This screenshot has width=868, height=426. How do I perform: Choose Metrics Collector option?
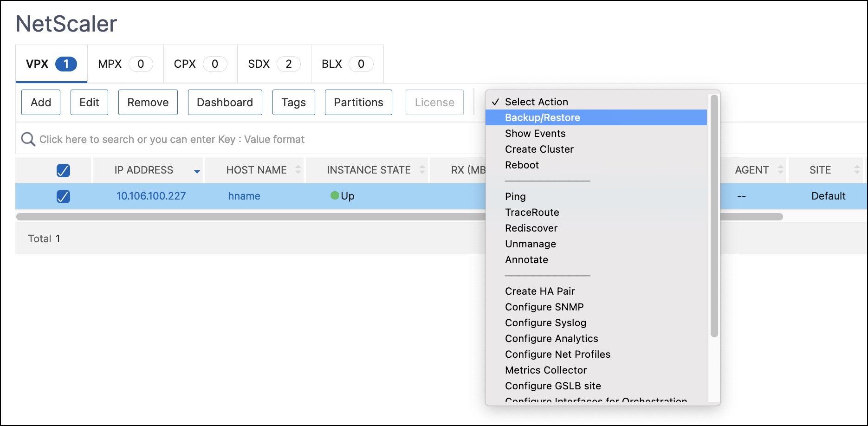(x=596, y=370)
